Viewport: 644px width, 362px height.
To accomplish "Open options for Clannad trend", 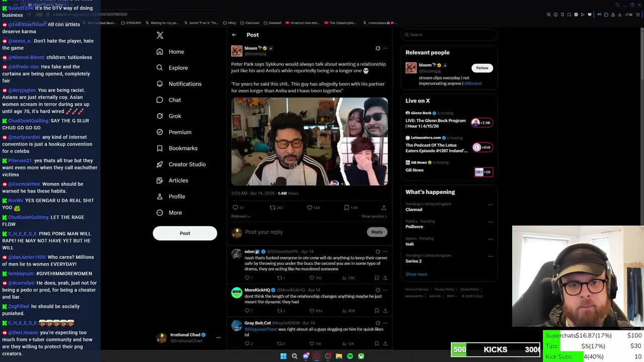I will (491, 205).
